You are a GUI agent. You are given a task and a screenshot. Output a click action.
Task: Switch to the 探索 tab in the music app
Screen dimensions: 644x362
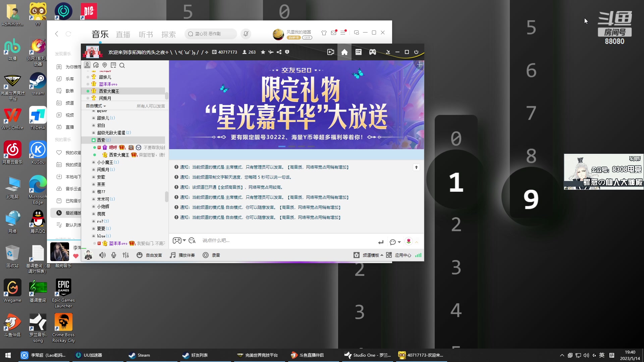tap(169, 34)
